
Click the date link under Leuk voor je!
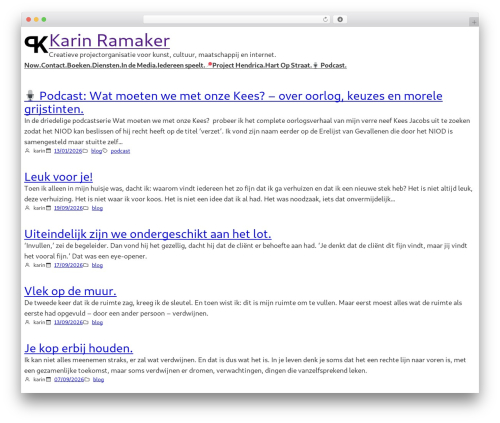(68, 208)
